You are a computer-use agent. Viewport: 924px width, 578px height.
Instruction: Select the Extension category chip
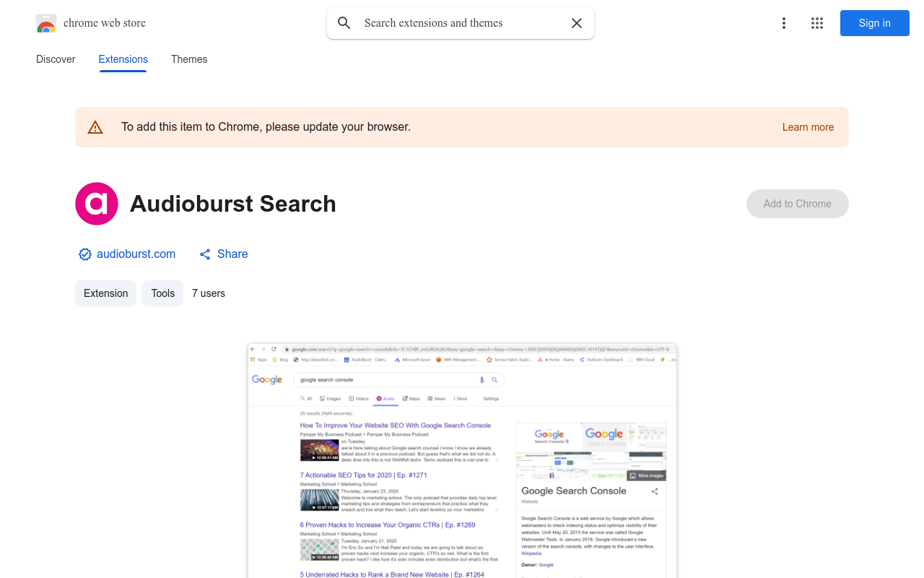tap(105, 293)
